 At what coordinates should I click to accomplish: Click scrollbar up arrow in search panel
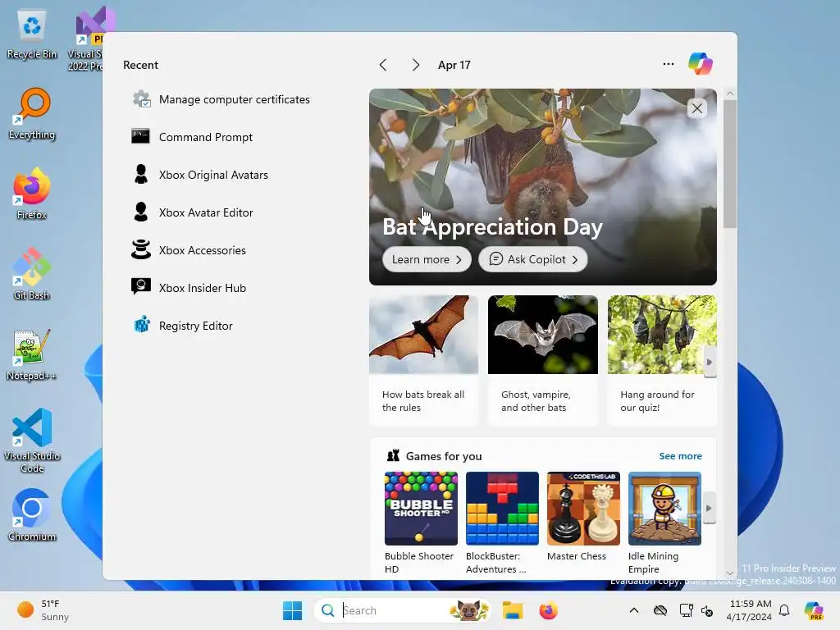(729, 94)
